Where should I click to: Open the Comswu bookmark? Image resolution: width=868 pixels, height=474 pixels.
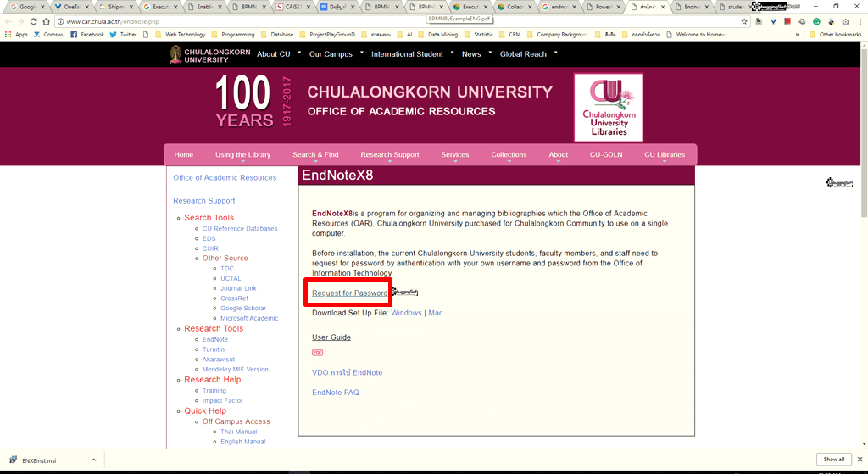48,34
